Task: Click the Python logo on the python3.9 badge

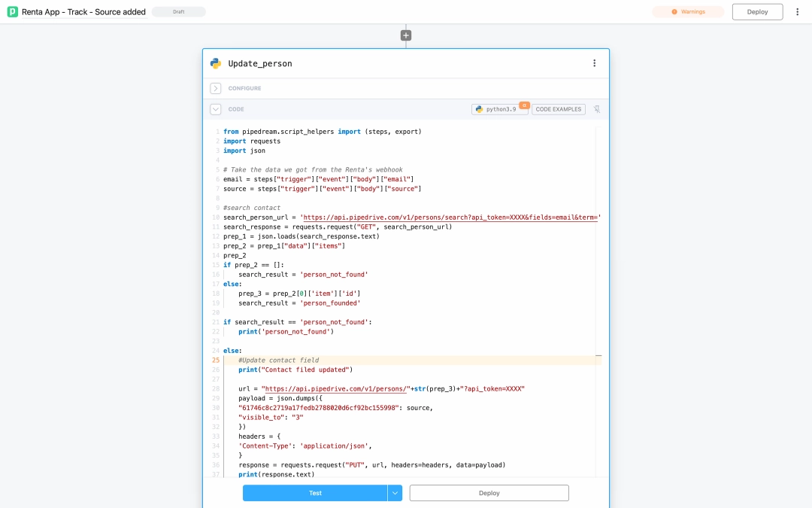Action: 480,109
